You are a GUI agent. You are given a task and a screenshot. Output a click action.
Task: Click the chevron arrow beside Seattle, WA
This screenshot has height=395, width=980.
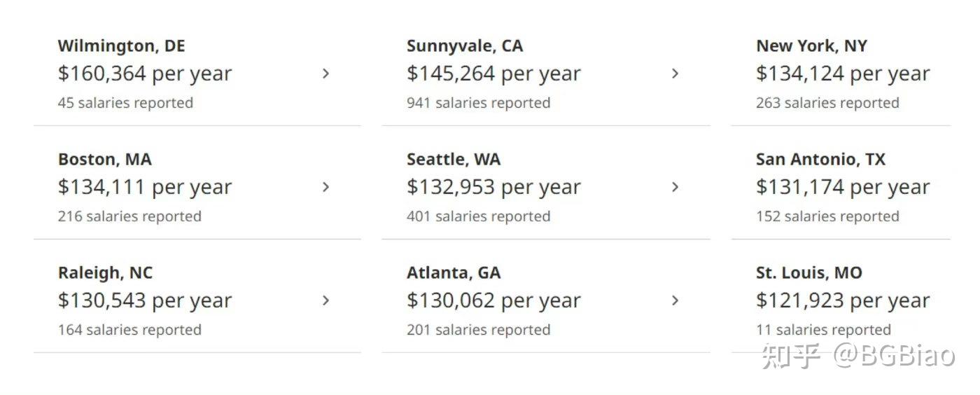[675, 187]
